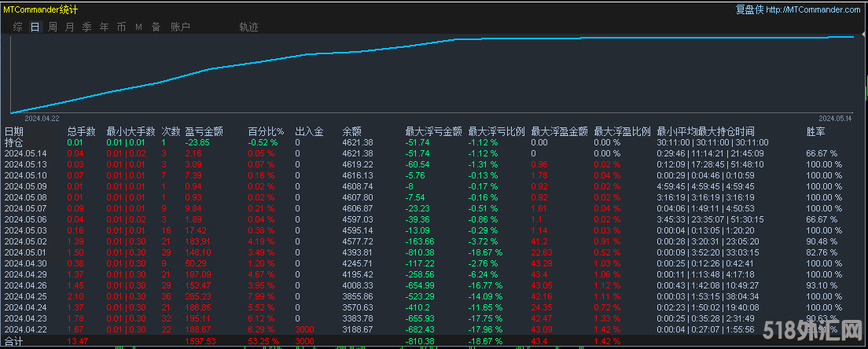Switch to the 综 summary tab
The height and width of the screenshot is (349, 868).
coord(17,27)
